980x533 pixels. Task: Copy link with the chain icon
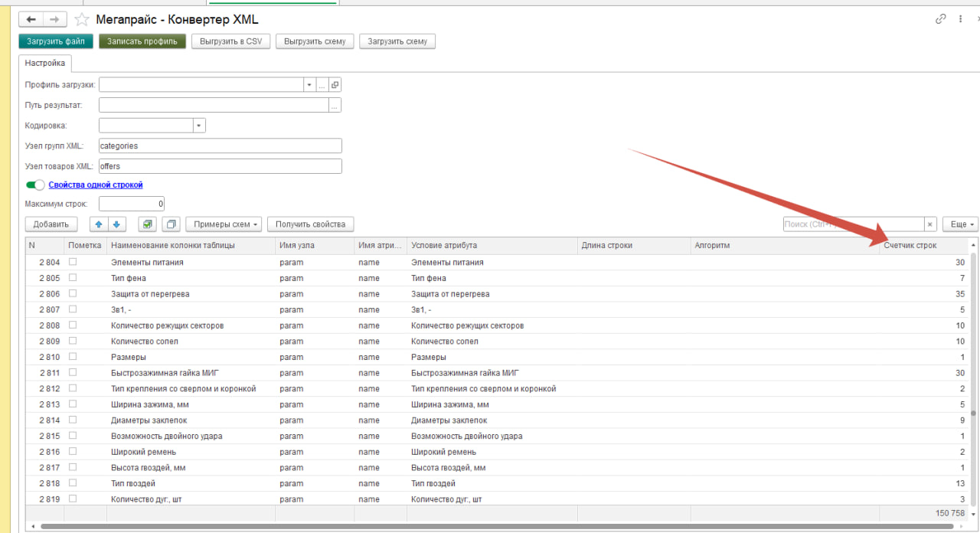[x=941, y=19]
